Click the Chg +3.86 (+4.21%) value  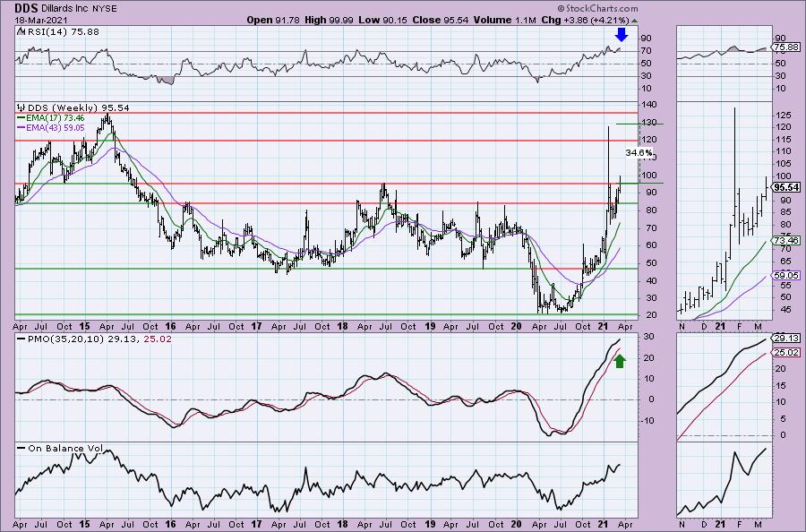pyautogui.click(x=585, y=20)
